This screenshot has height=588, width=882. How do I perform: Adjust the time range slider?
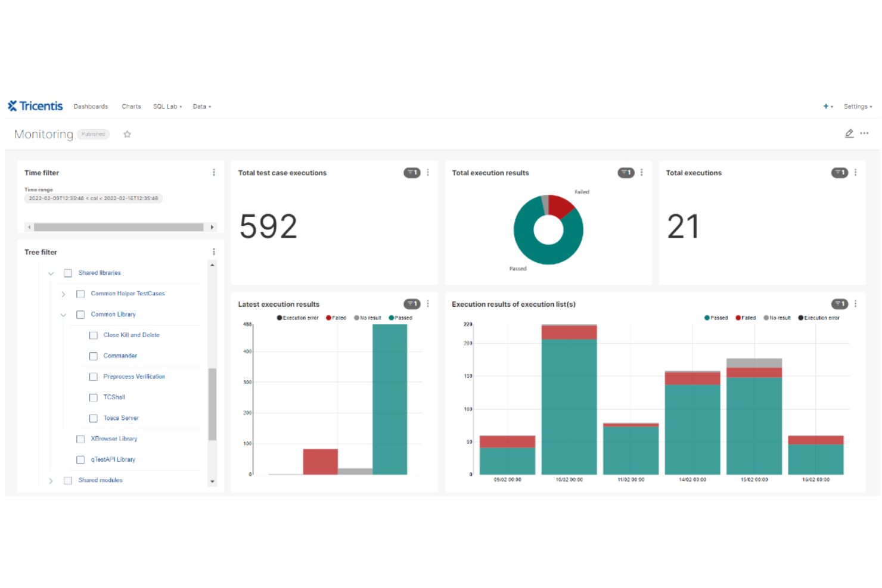(119, 227)
